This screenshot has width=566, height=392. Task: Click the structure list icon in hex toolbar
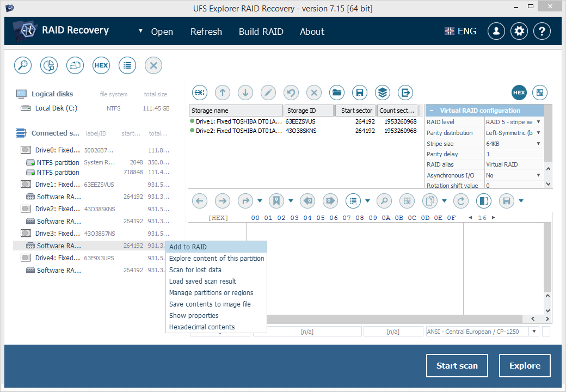[x=353, y=201]
